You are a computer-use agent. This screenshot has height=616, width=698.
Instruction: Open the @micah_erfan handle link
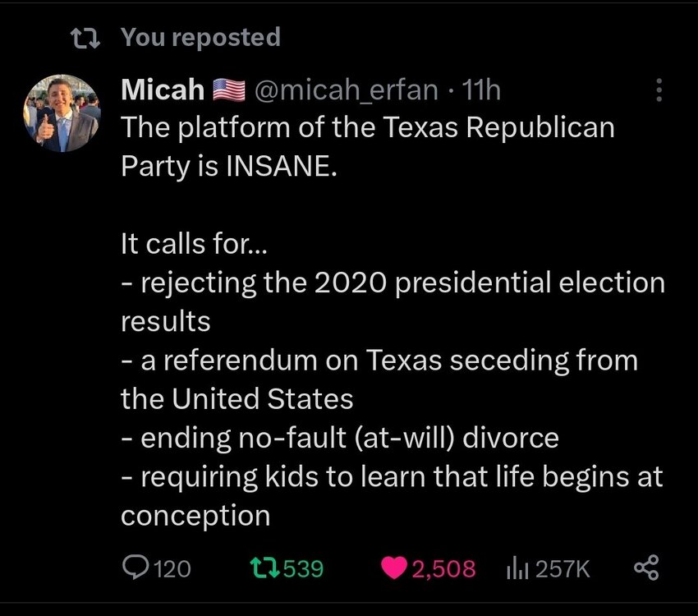tap(348, 90)
